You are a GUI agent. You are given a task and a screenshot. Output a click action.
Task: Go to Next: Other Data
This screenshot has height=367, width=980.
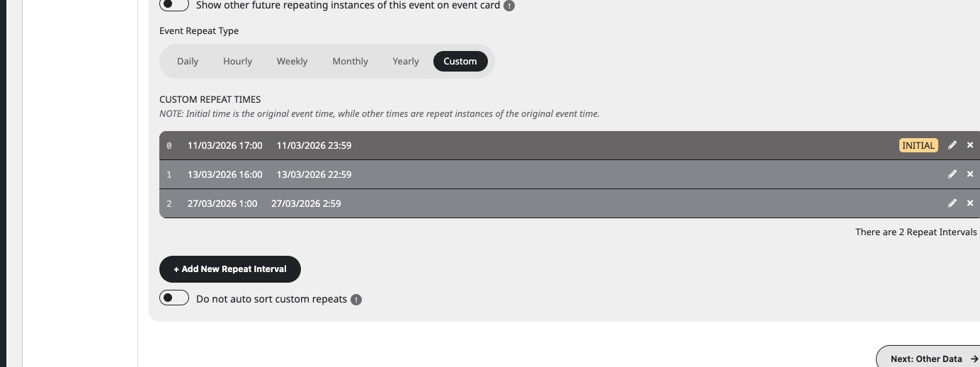[929, 358]
